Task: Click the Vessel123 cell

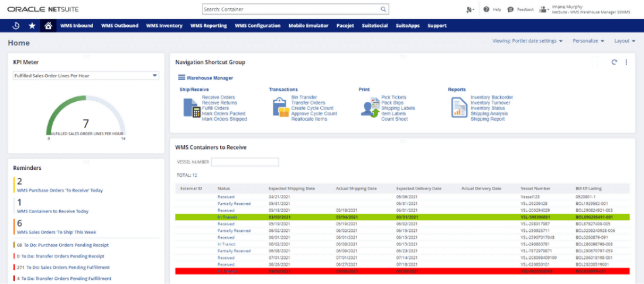Action: (529, 197)
